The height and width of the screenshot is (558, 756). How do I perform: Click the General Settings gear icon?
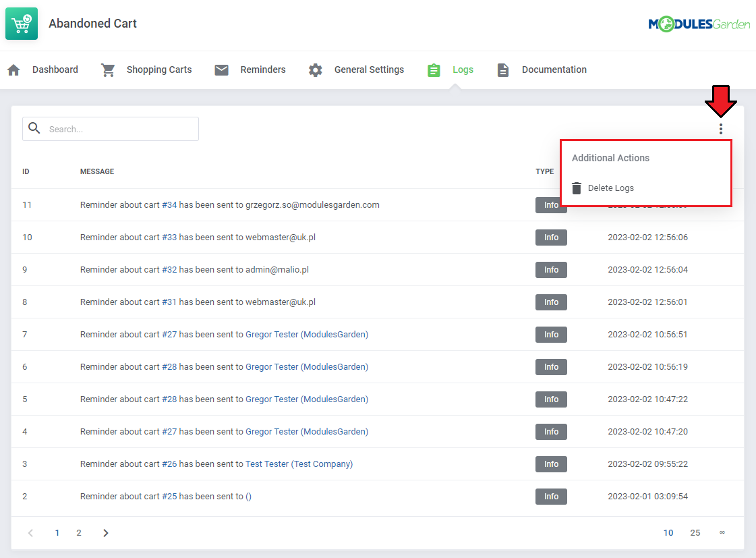coord(316,70)
